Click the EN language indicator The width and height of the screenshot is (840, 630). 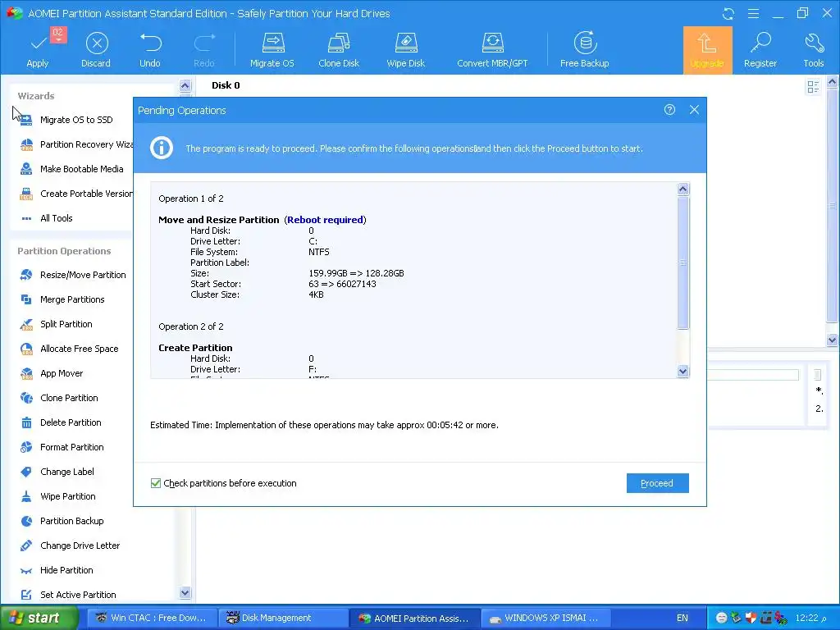click(x=682, y=618)
